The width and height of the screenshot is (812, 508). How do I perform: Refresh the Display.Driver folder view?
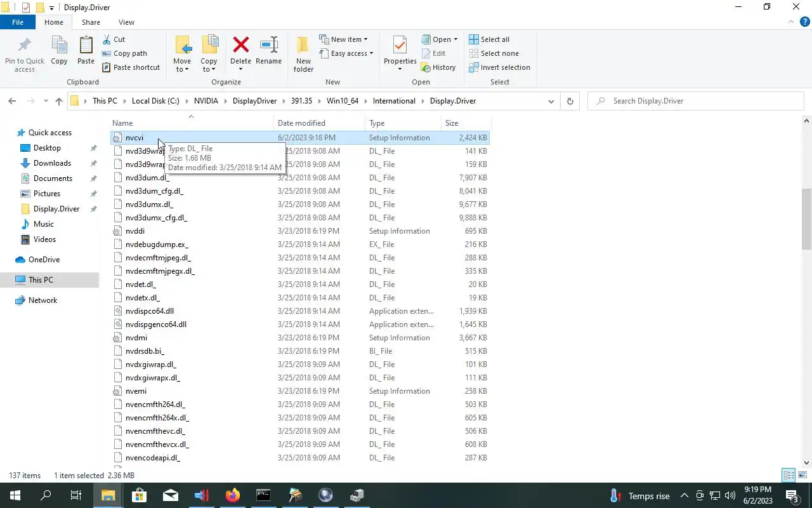[570, 101]
